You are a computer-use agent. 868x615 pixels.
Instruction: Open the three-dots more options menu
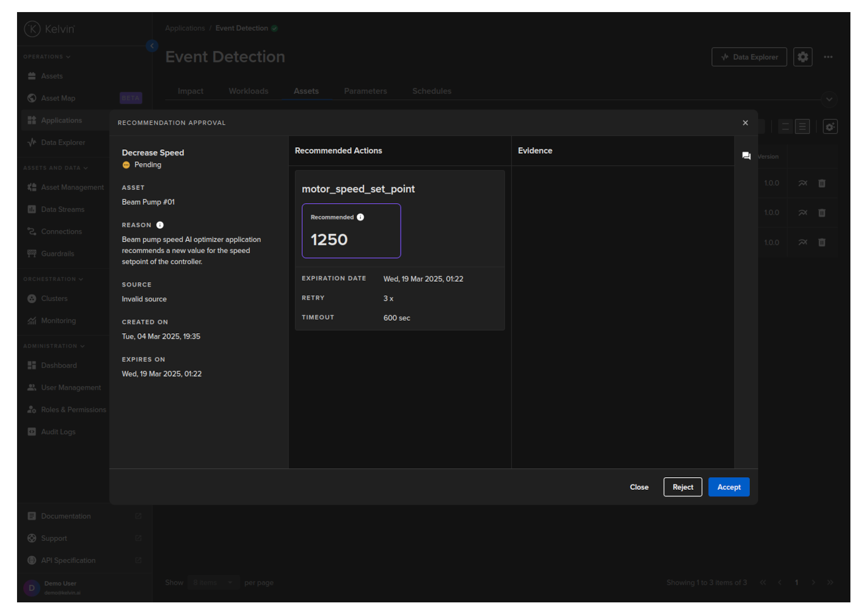(828, 57)
